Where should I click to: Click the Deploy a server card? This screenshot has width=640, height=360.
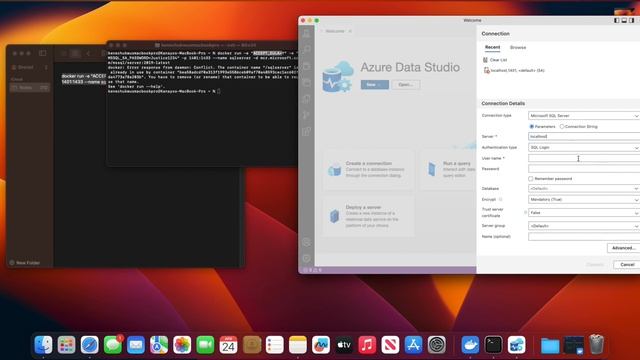point(369,217)
